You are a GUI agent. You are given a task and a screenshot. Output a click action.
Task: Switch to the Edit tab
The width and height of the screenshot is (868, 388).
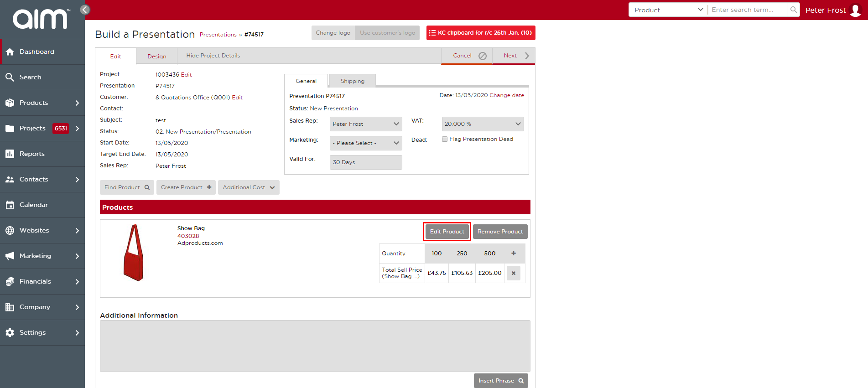[115, 56]
